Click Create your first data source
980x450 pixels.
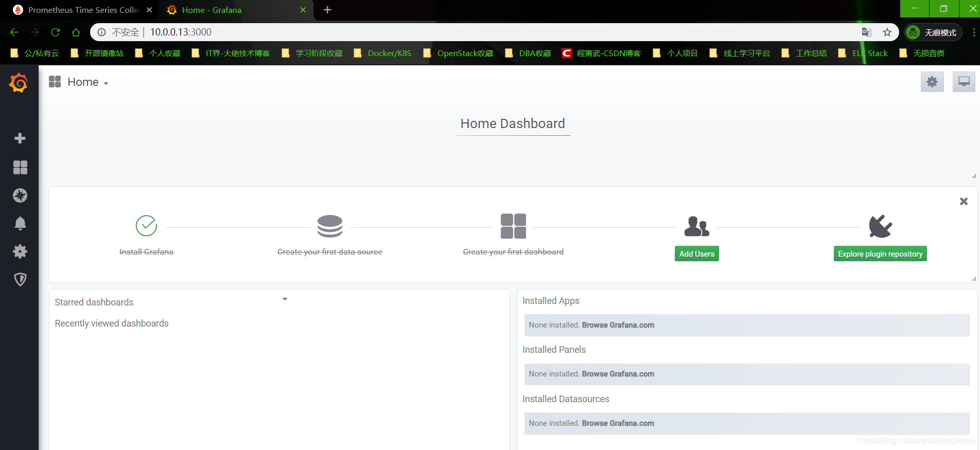pyautogui.click(x=330, y=251)
